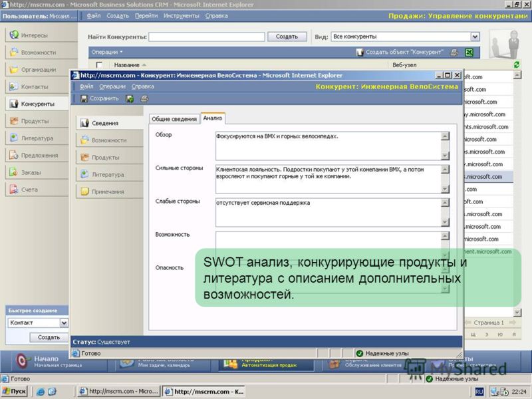The height and width of the screenshot is (399, 532).
Task: Click the RU language indicator in the tray
Action: click(479, 392)
